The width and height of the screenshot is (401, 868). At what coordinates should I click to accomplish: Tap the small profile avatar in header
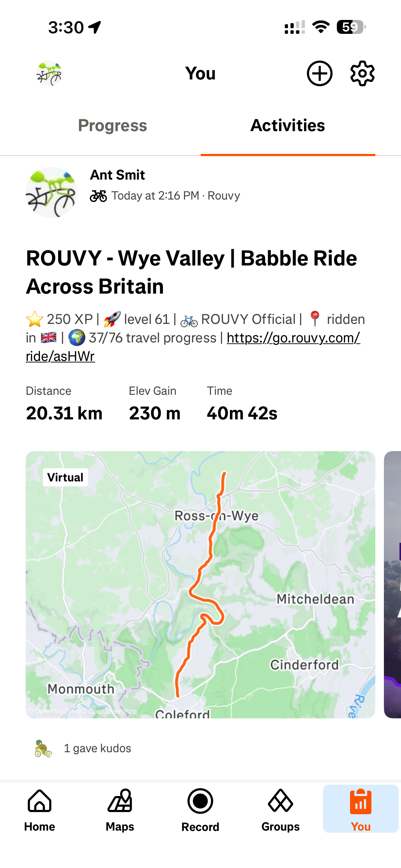click(x=49, y=74)
